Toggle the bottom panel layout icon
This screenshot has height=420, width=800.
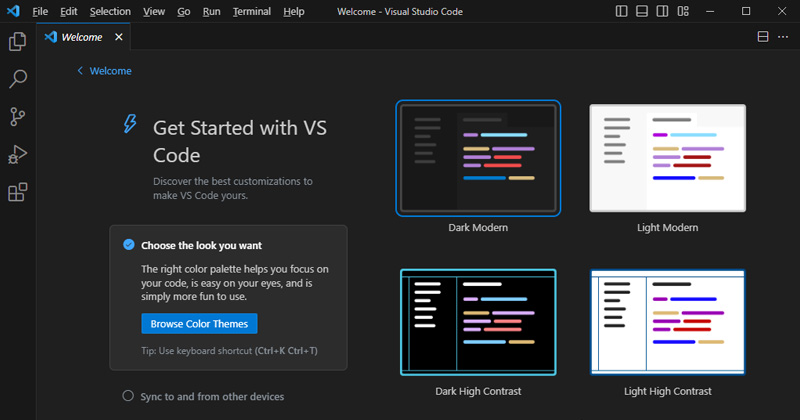click(x=642, y=11)
